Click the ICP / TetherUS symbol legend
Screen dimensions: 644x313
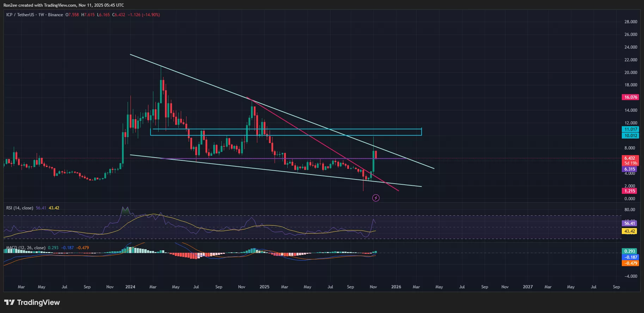35,15
